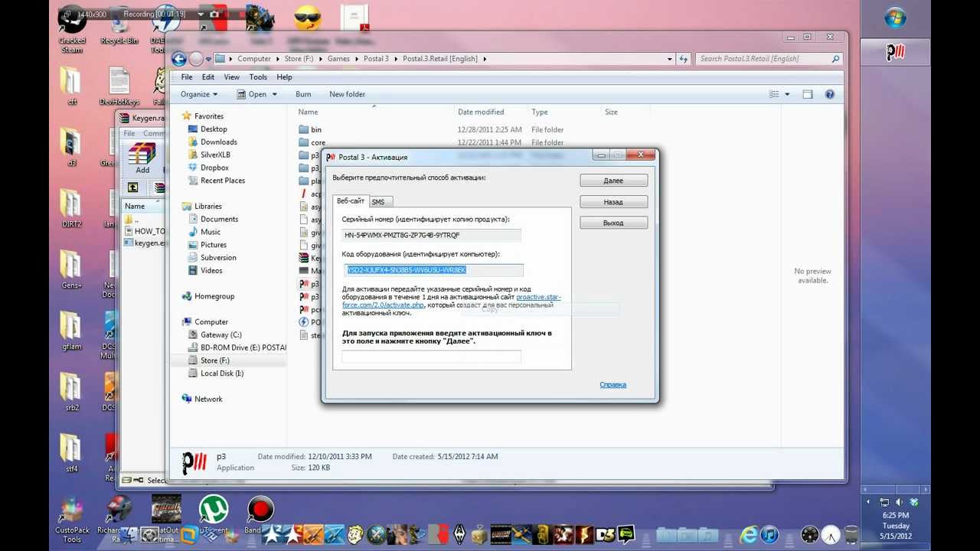Expand the Organize dropdown

point(199,94)
